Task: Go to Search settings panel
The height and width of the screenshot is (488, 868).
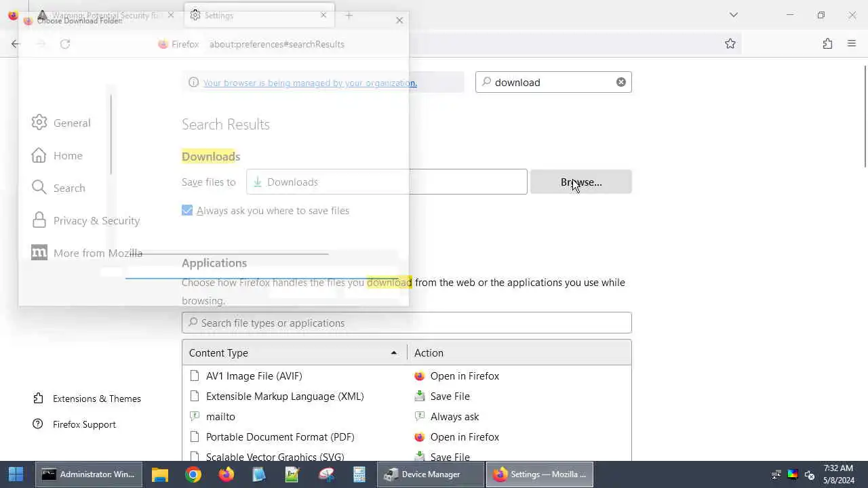Action: 58,188
